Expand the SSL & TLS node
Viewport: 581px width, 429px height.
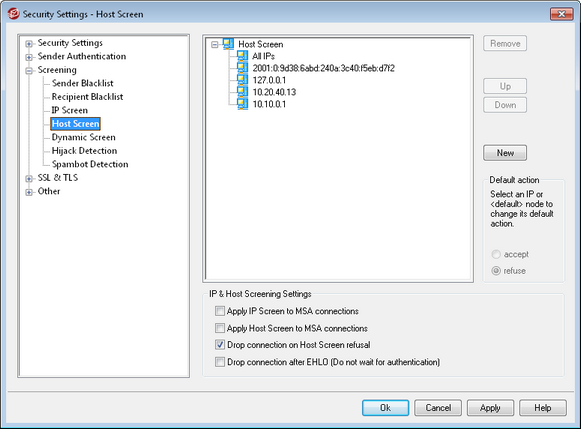pyautogui.click(x=29, y=179)
